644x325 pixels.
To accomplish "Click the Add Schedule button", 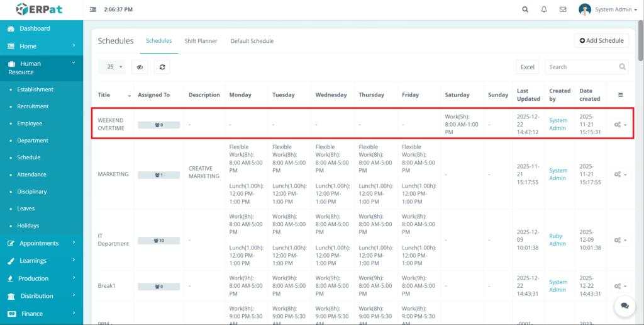I will (601, 40).
